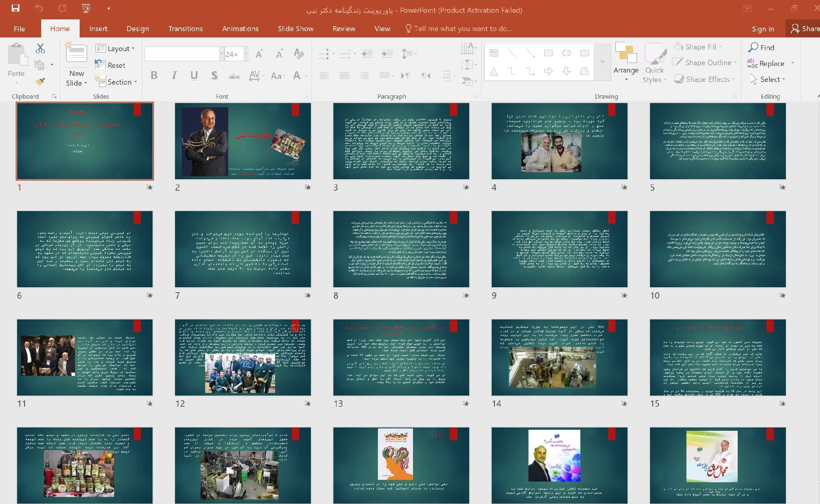The height and width of the screenshot is (504, 820).
Task: Toggle Align Left paragraph button
Action: click(324, 76)
